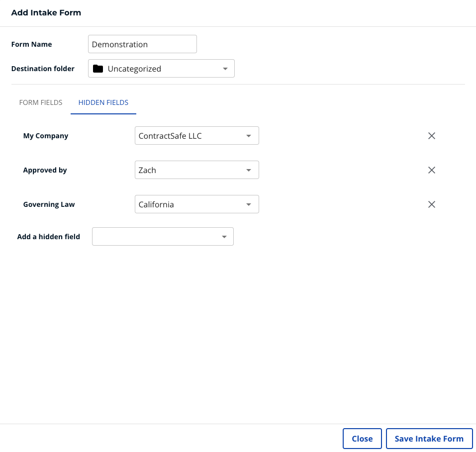The image size is (476, 452).
Task: Click the dropdown arrow on Governing Law
Action: coord(248,204)
